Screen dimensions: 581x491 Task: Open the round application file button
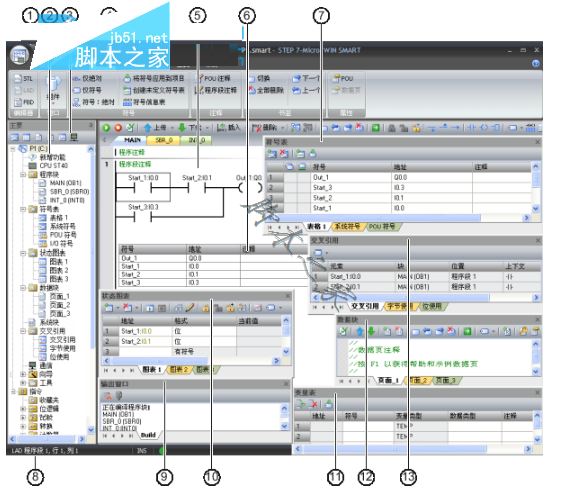coord(19,56)
